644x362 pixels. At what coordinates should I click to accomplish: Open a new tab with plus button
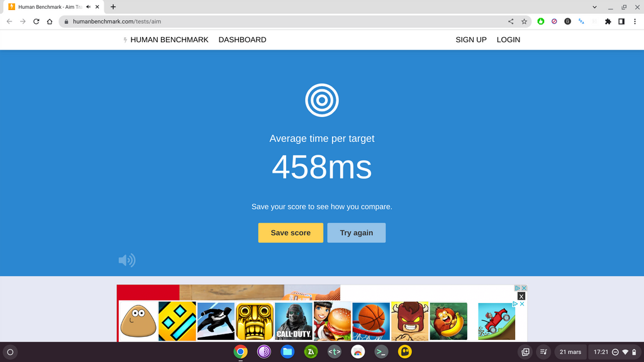click(113, 7)
